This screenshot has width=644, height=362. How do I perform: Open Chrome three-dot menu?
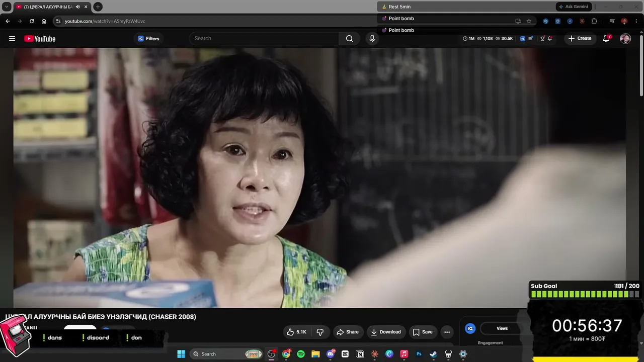[636, 21]
